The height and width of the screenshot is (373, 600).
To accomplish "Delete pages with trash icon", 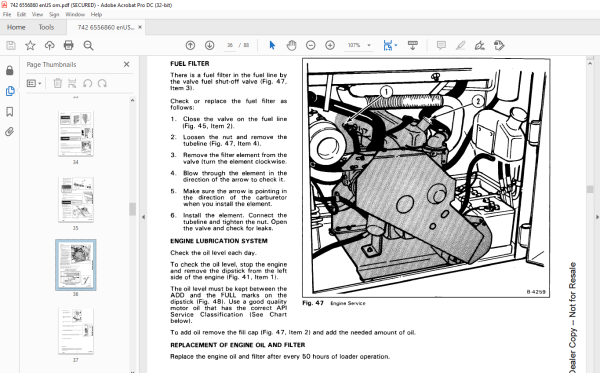I will tap(57, 83).
